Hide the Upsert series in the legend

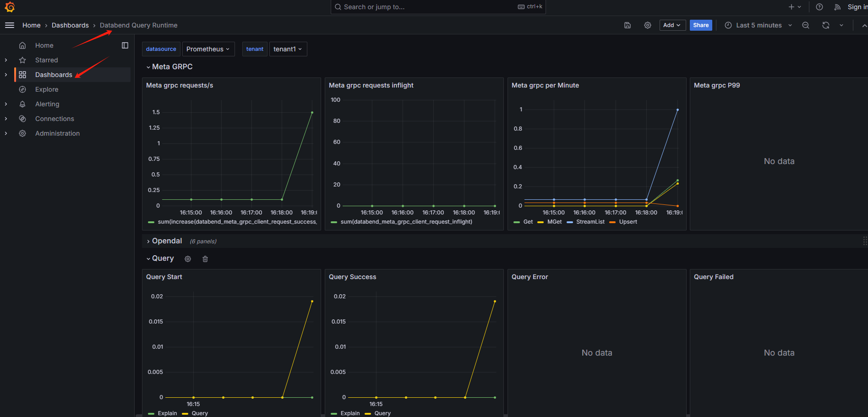tap(627, 221)
